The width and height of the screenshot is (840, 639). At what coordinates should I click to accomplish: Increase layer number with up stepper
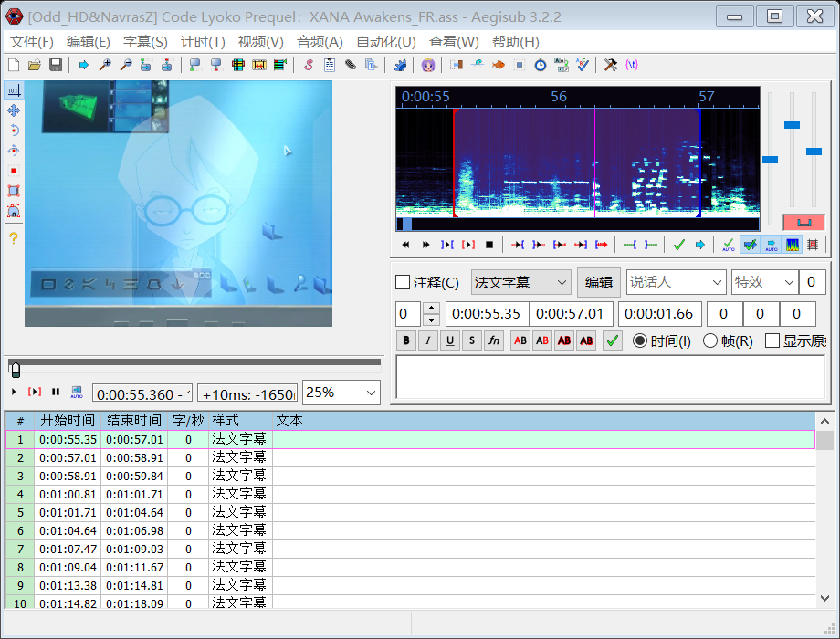click(431, 308)
